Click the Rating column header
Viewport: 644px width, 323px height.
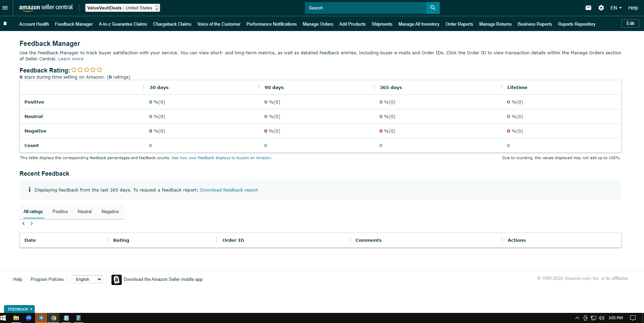(x=121, y=240)
